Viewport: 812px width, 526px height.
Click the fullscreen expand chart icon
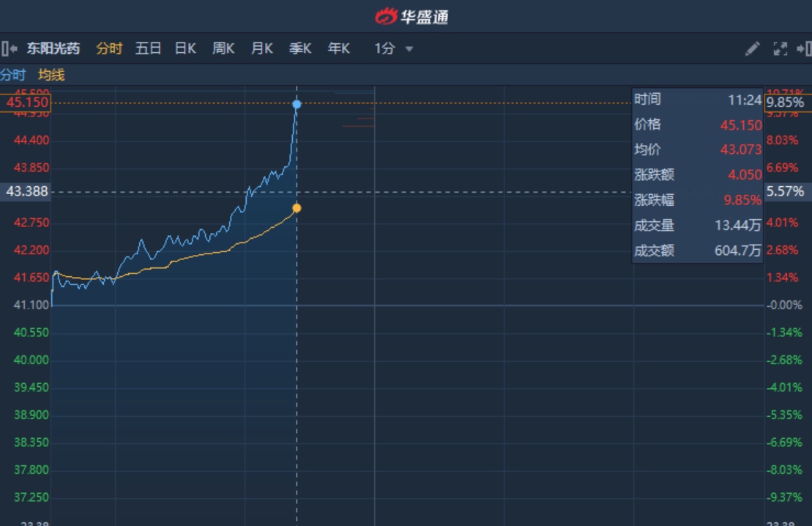tap(781, 49)
